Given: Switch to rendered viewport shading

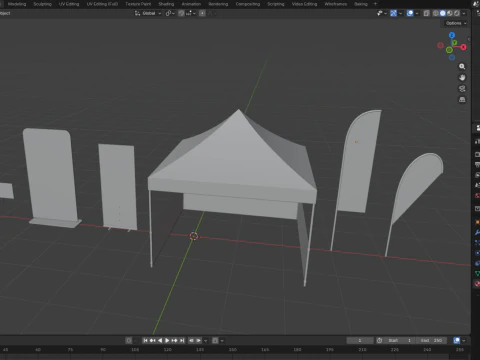Looking at the screenshot, I should [x=457, y=13].
